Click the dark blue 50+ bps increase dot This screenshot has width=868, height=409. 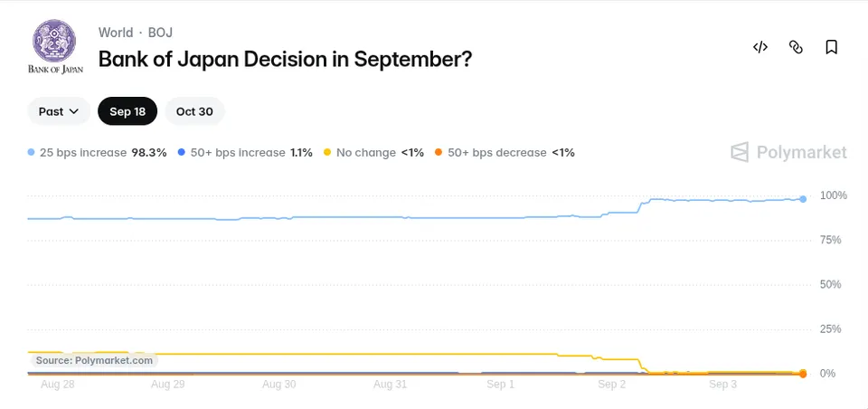point(182,152)
